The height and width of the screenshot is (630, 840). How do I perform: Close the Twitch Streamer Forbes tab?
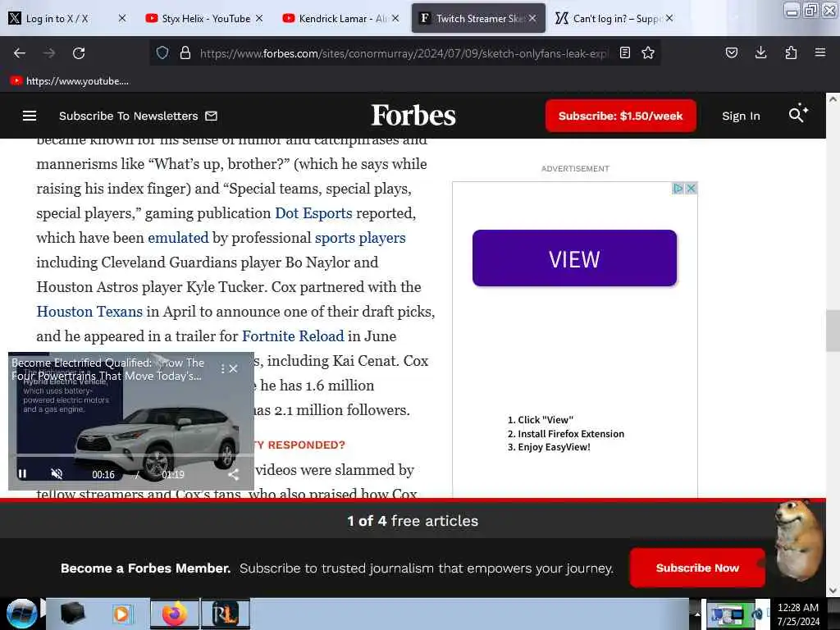point(532,18)
